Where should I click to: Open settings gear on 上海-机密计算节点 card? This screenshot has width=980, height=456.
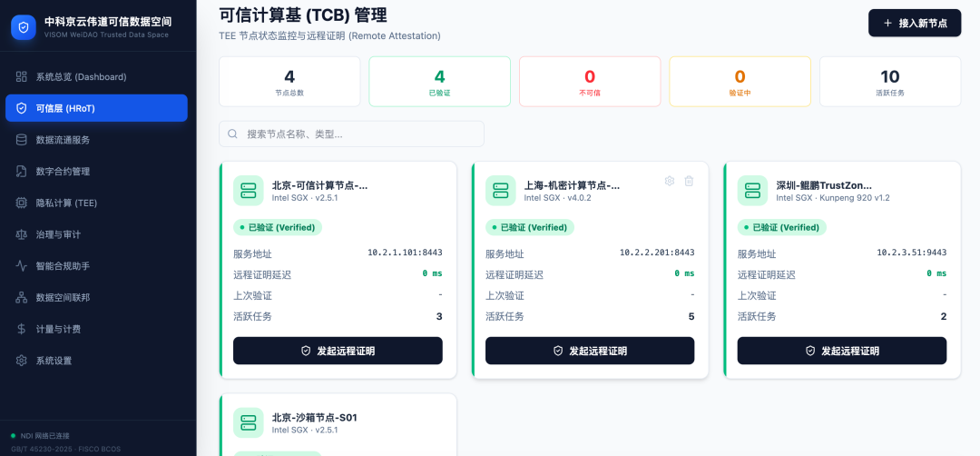point(670,181)
